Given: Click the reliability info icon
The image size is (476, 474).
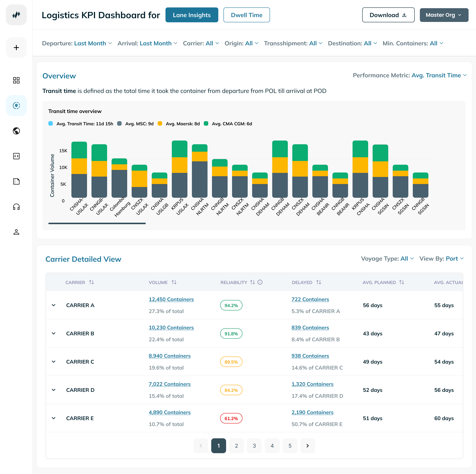Looking at the screenshot, I should point(260,282).
